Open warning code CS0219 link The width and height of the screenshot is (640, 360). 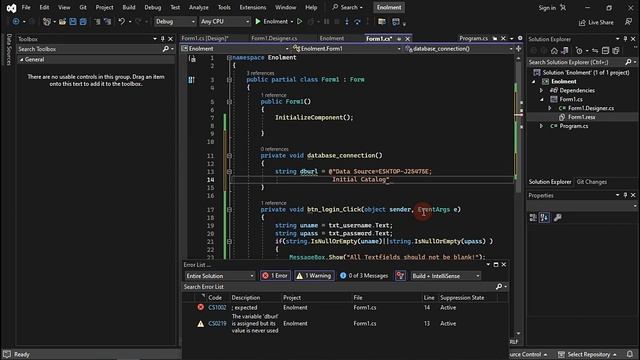coord(217,324)
